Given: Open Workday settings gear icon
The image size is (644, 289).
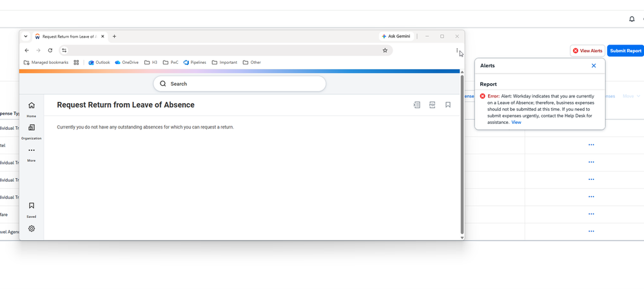Looking at the screenshot, I should [31, 228].
